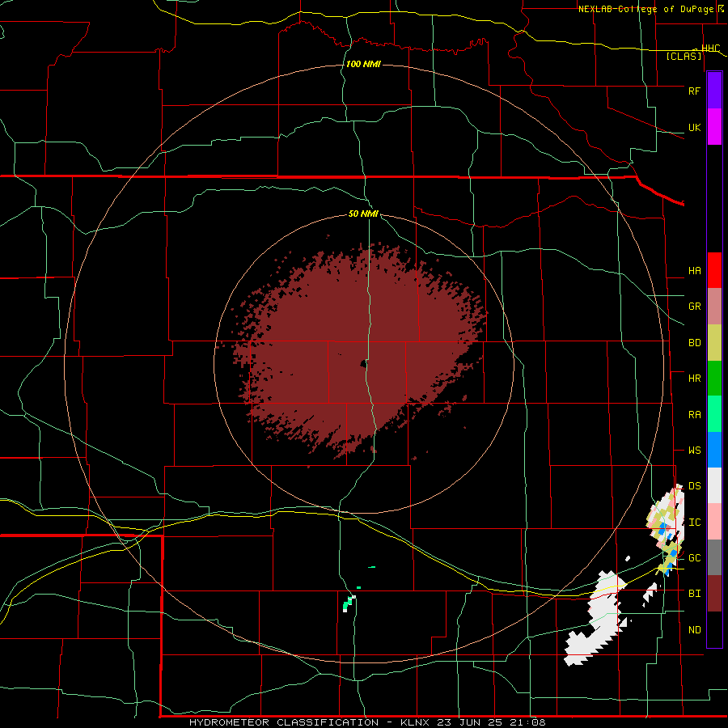Click the UK legend label

694,127
